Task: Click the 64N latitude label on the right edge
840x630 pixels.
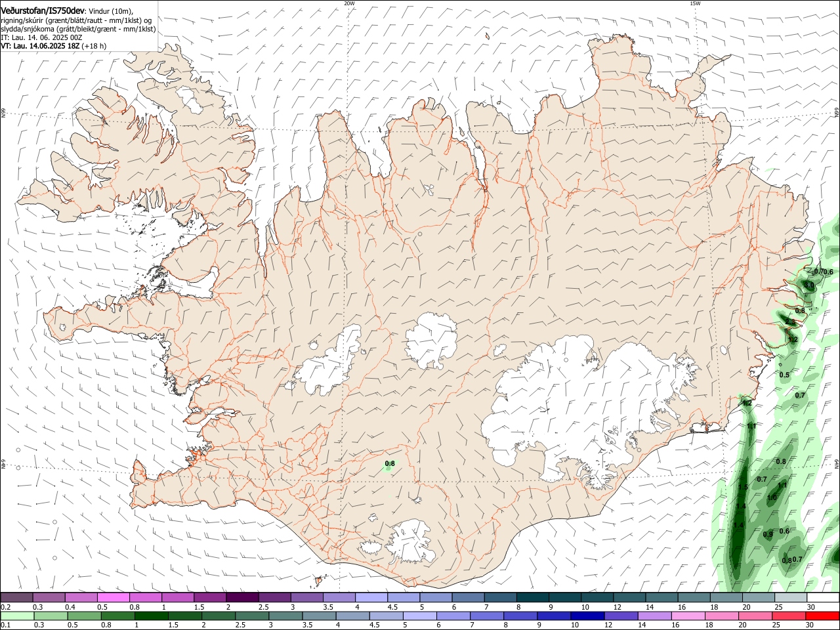Action: click(x=837, y=465)
